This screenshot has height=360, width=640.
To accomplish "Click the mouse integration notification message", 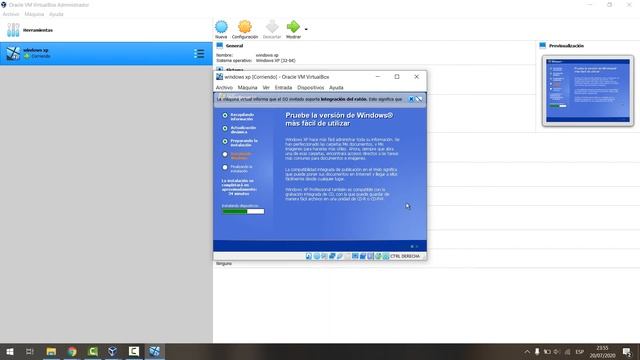I will pyautogui.click(x=309, y=99).
